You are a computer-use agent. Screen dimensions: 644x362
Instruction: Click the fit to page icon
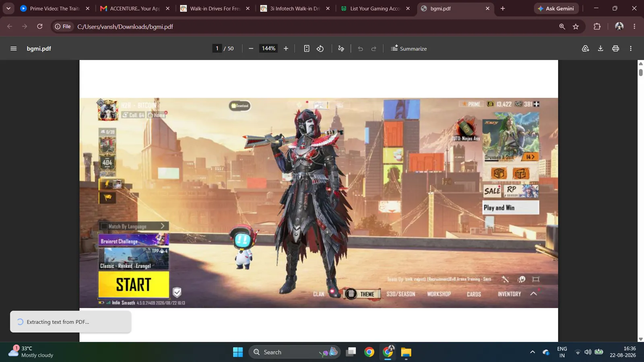[307, 48]
